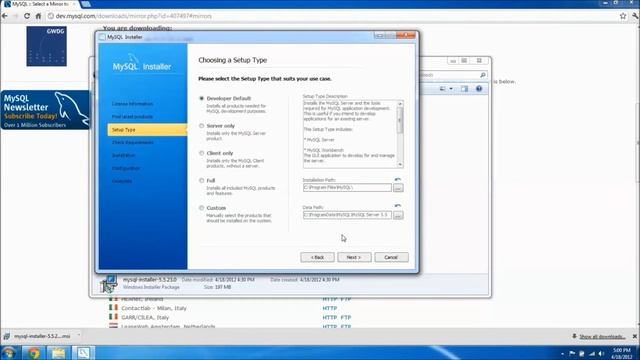Show hidden tray icons arrow
This screenshot has height=360, width=640.
pos(562,353)
